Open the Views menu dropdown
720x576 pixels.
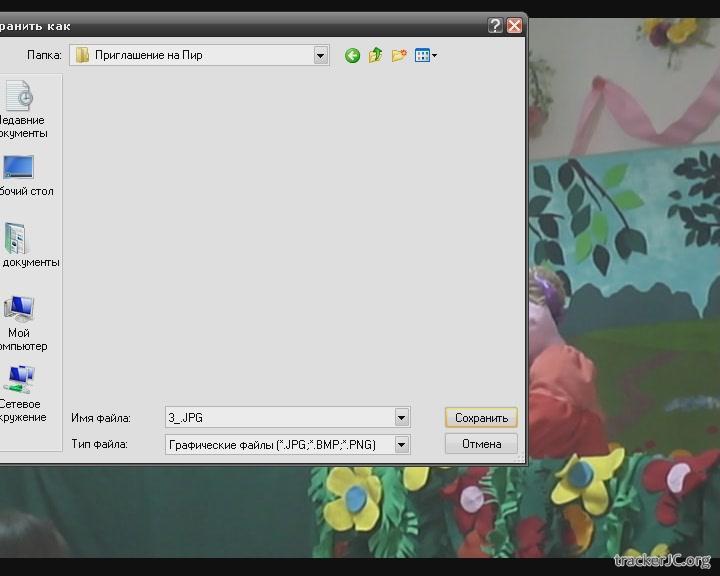click(x=427, y=56)
